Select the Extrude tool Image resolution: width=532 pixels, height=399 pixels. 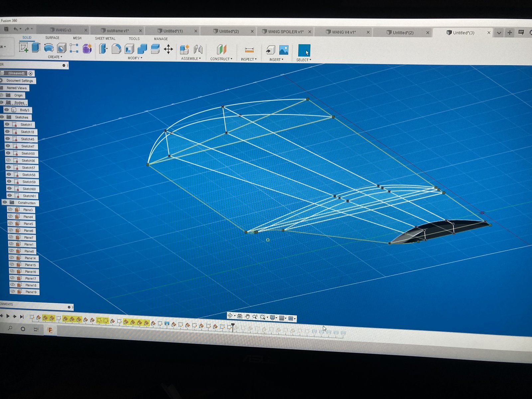coord(36,48)
